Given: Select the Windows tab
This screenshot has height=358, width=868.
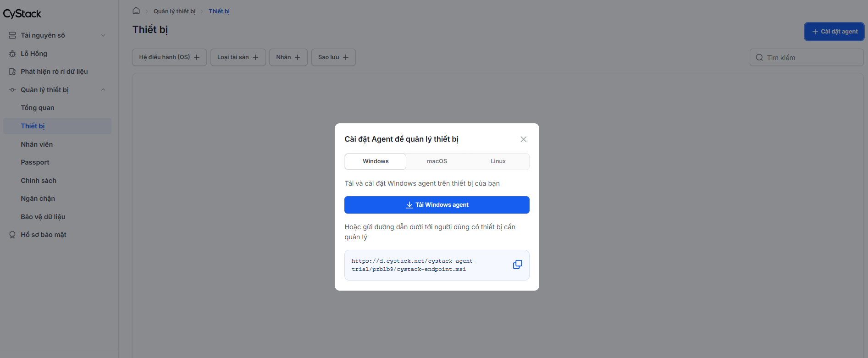Looking at the screenshot, I should [x=376, y=161].
